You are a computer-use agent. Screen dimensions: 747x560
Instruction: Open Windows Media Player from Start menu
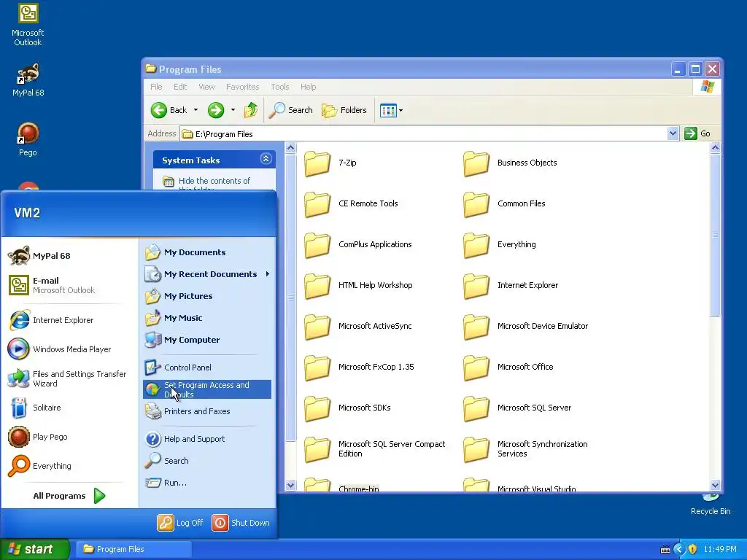69,349
